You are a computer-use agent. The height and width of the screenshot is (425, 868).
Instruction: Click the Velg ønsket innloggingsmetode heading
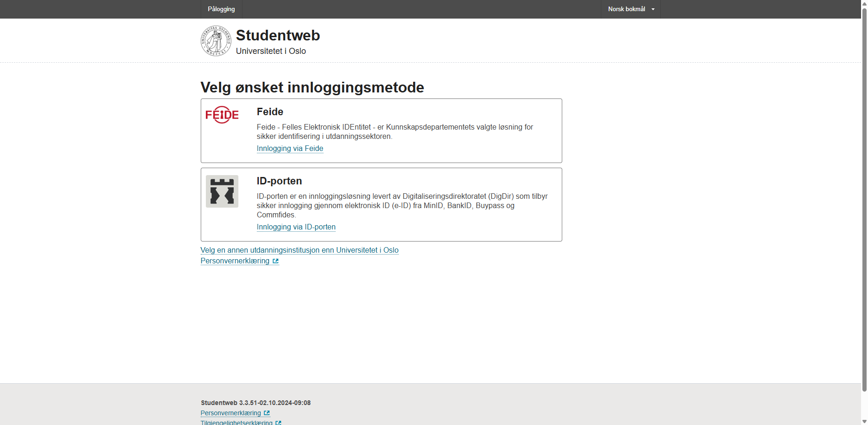coord(312,87)
